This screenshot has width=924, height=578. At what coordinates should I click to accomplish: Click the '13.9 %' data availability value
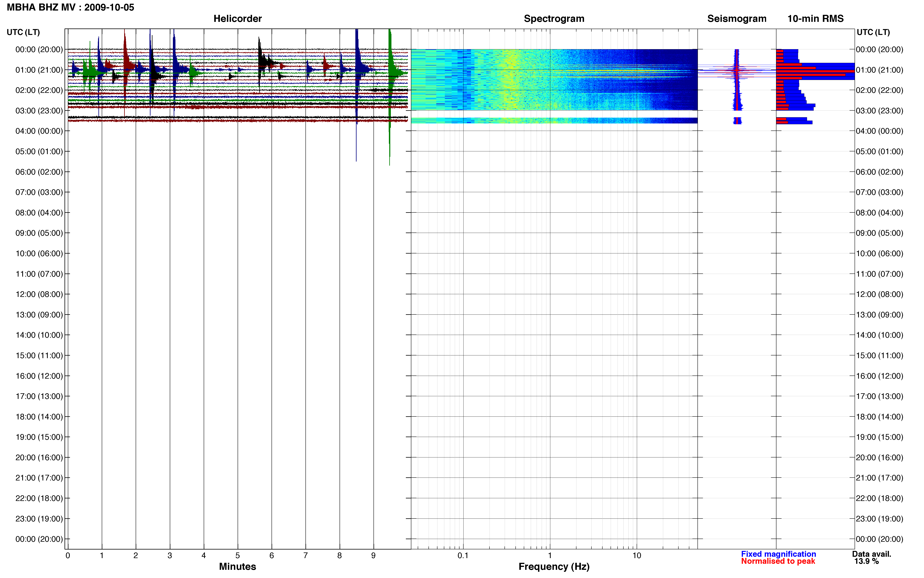(x=867, y=561)
